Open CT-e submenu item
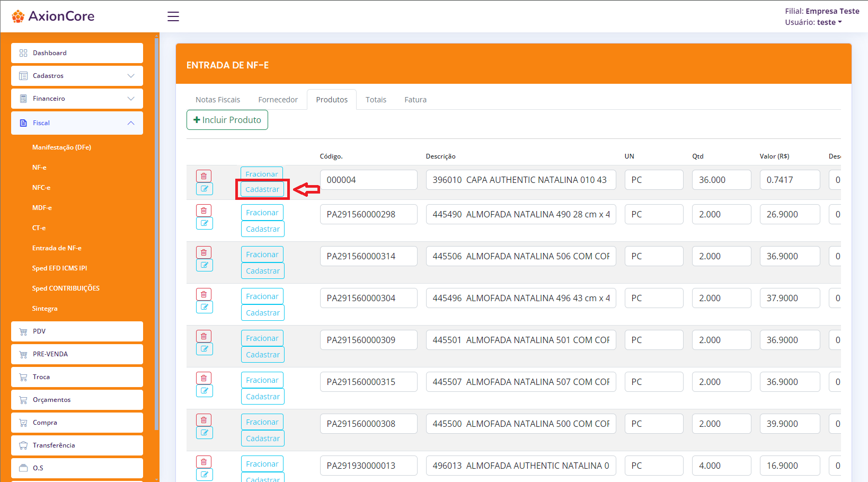This screenshot has height=482, width=868. point(39,228)
